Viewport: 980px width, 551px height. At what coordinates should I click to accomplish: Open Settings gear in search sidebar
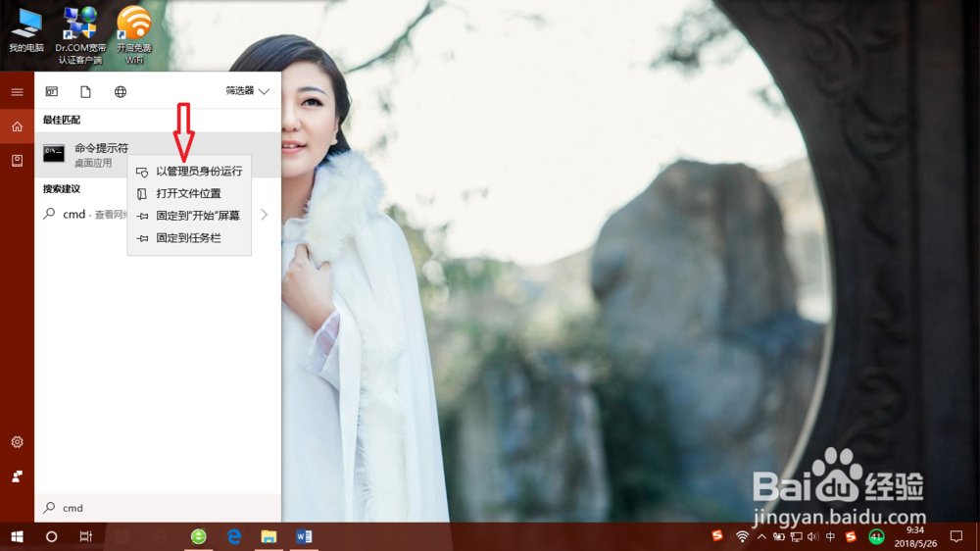tap(17, 442)
